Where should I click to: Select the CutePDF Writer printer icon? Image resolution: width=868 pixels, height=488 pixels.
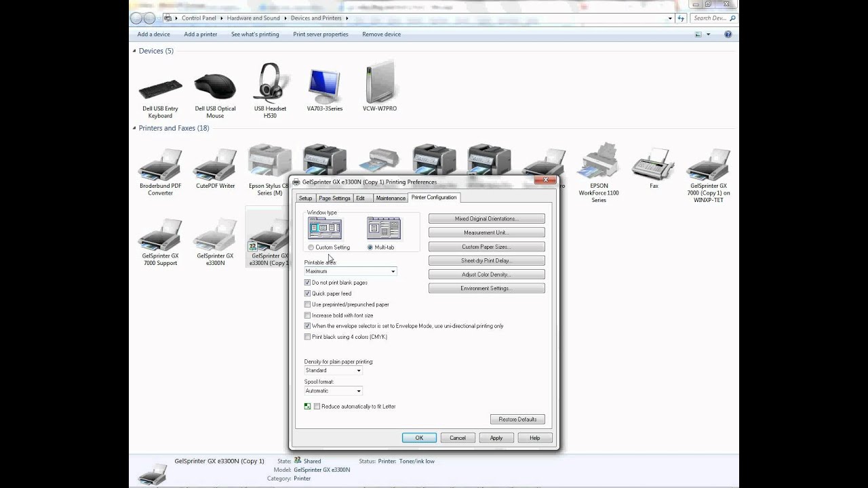[x=214, y=163]
